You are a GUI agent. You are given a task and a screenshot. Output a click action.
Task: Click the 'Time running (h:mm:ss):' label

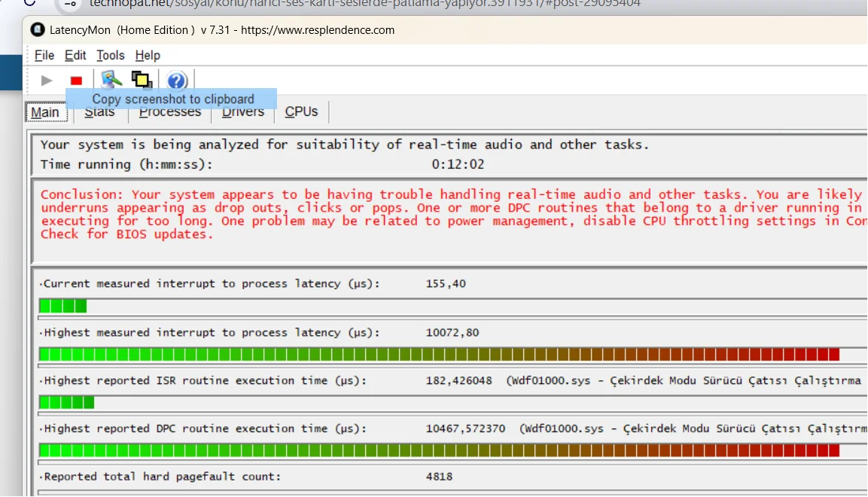(x=126, y=164)
